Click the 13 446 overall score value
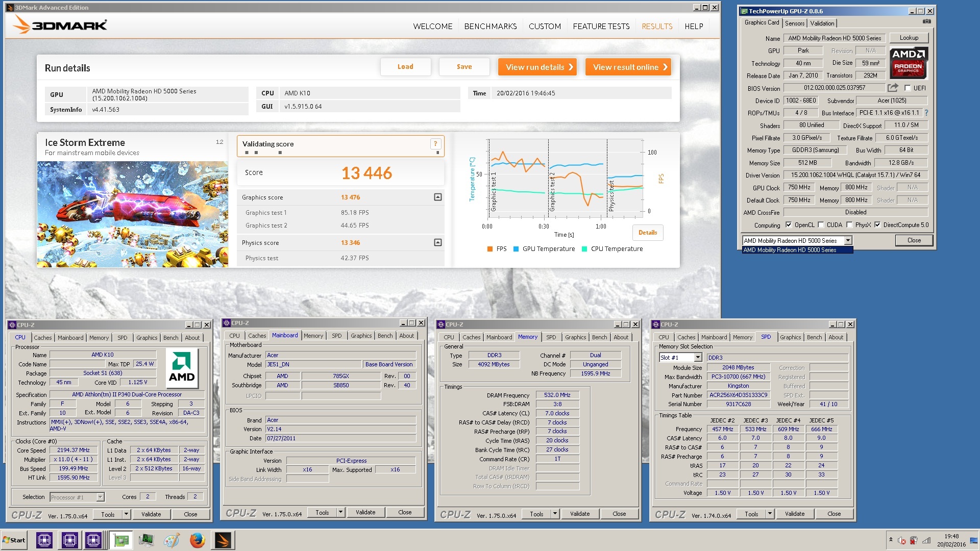Screen dimensions: 980x551 [x=366, y=173]
